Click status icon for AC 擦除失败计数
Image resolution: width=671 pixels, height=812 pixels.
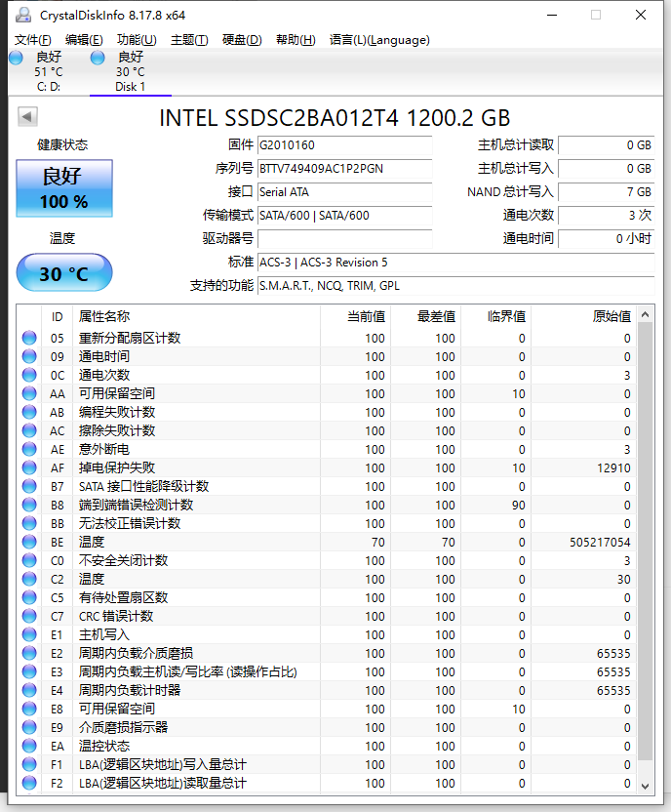click(29, 430)
